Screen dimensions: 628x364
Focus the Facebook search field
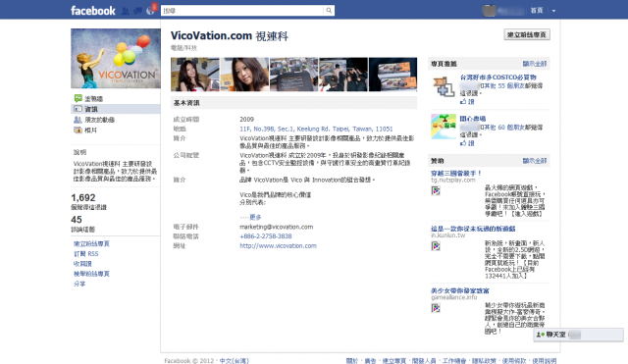coord(242,11)
